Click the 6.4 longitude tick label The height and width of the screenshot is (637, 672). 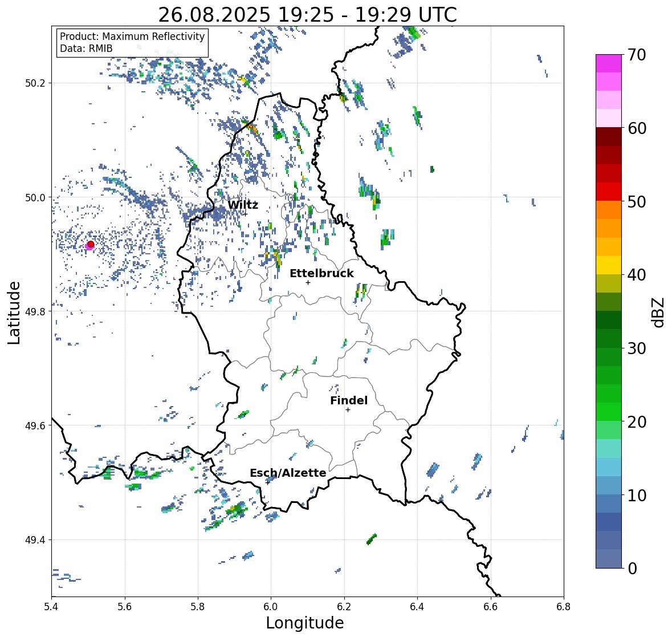tap(417, 606)
